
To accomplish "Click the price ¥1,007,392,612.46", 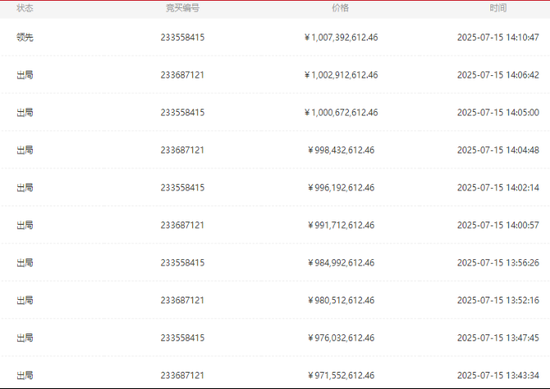I will point(341,37).
